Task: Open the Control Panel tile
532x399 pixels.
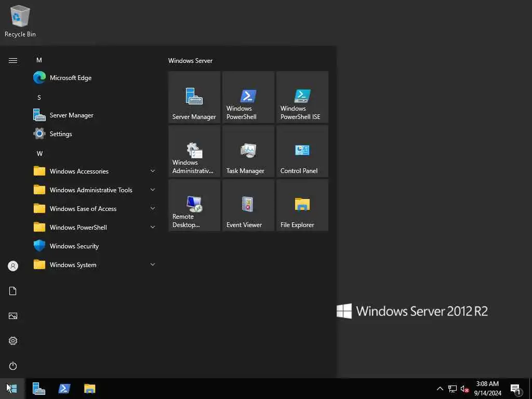Action: [x=302, y=151]
